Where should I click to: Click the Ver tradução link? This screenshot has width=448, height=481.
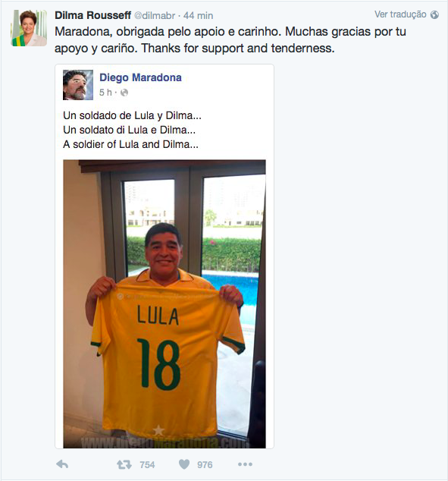(x=400, y=14)
